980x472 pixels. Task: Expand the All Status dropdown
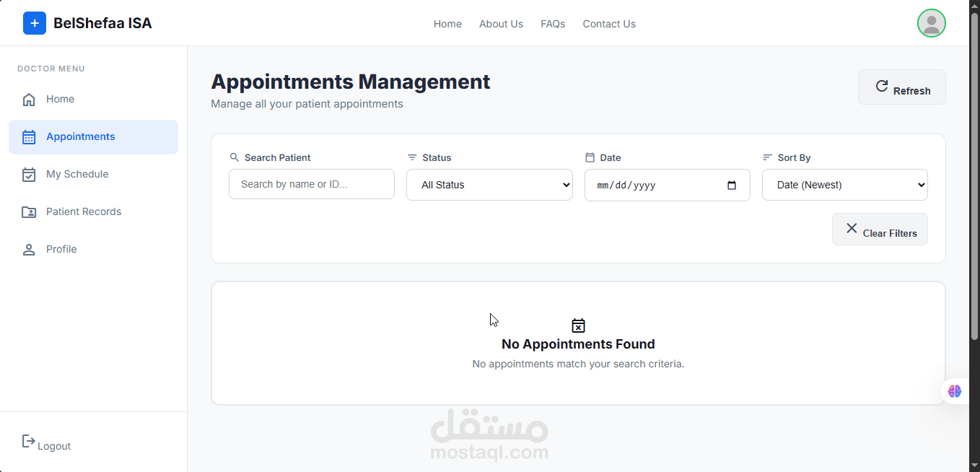click(489, 185)
